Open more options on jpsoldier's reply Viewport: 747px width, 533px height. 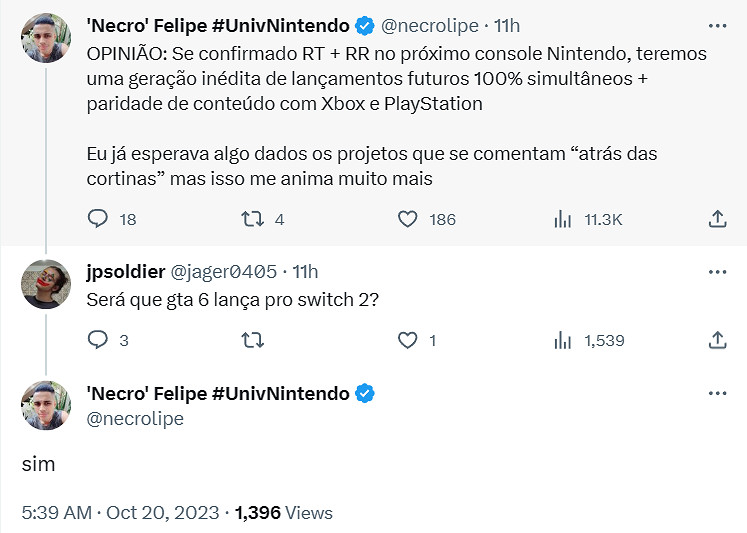click(x=717, y=272)
